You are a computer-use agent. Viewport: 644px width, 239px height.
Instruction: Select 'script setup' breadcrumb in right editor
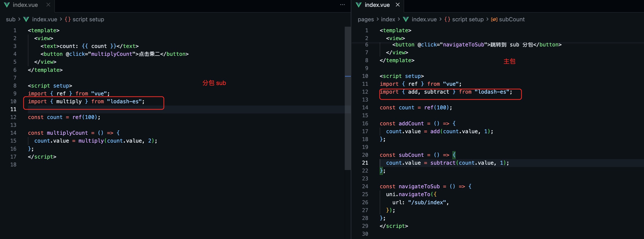pyautogui.click(x=468, y=19)
